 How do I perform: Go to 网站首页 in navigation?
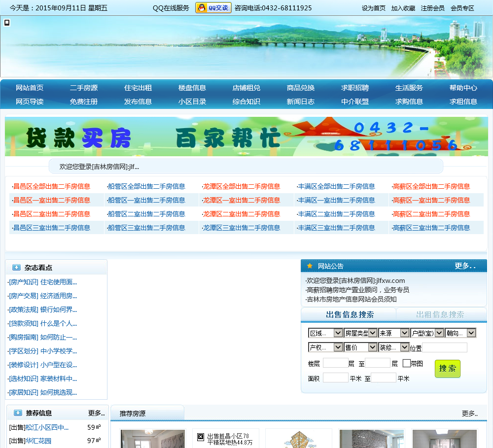(30, 88)
